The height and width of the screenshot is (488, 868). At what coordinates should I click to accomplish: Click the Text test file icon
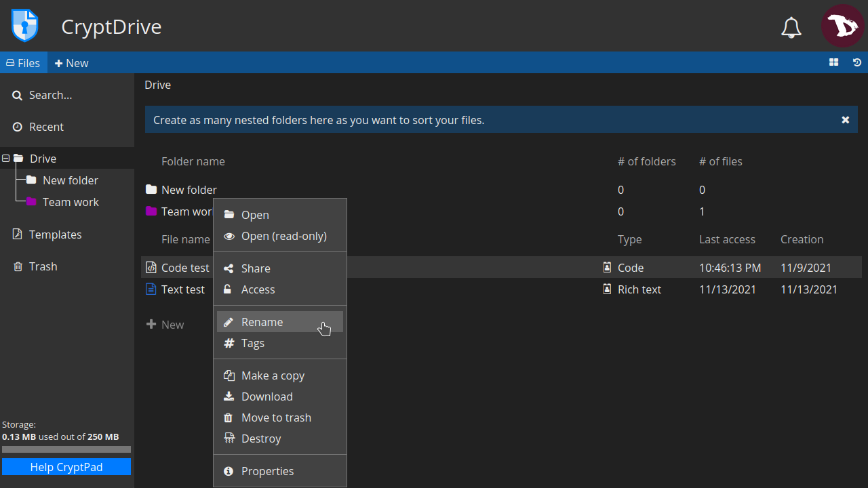(151, 289)
